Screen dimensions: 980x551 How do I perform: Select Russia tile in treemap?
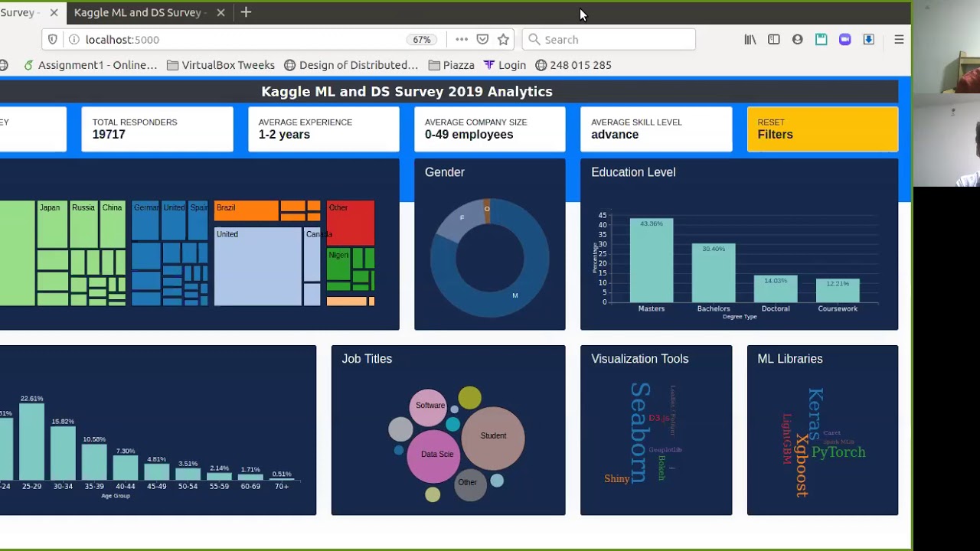click(83, 224)
